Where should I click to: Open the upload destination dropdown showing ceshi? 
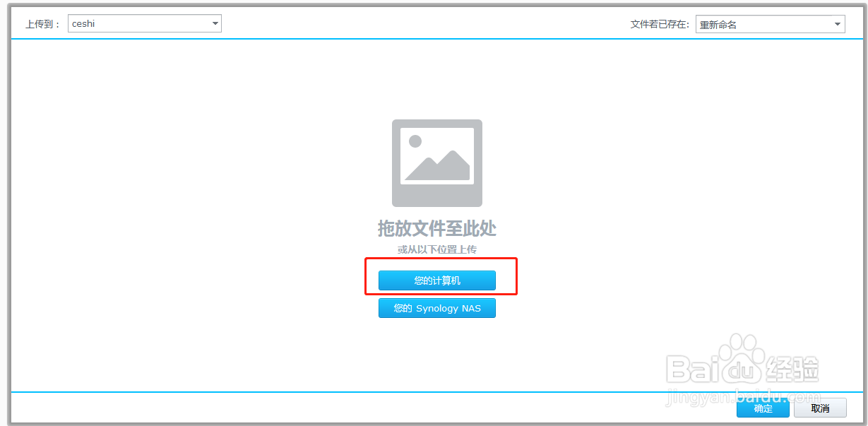[x=145, y=24]
